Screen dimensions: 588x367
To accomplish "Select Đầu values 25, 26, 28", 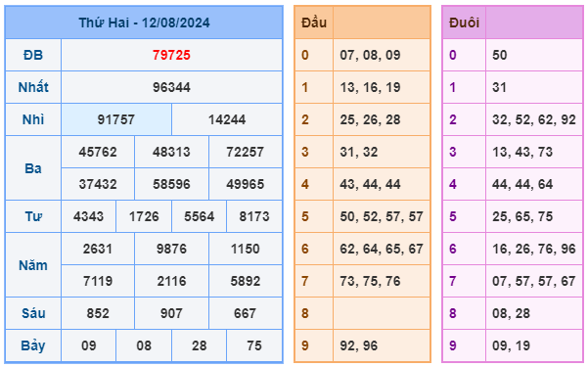I will coord(370,119).
